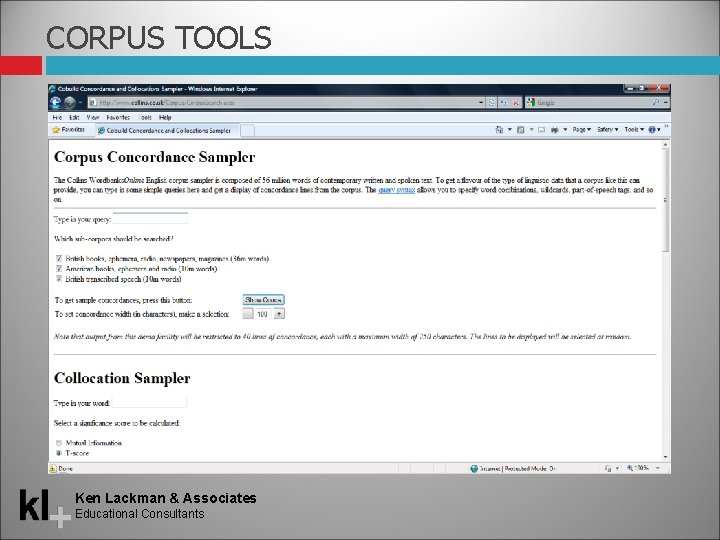Open the zoom level dropdown arrow in status bar
Screen dimensions: 720x540
coord(658,468)
